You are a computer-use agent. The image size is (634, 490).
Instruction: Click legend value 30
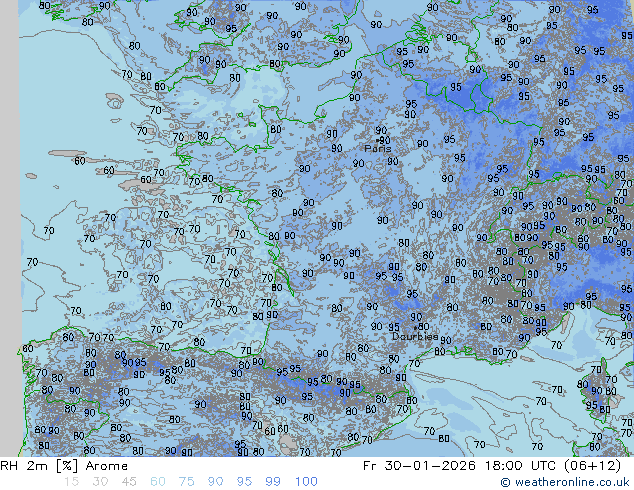click(x=100, y=482)
